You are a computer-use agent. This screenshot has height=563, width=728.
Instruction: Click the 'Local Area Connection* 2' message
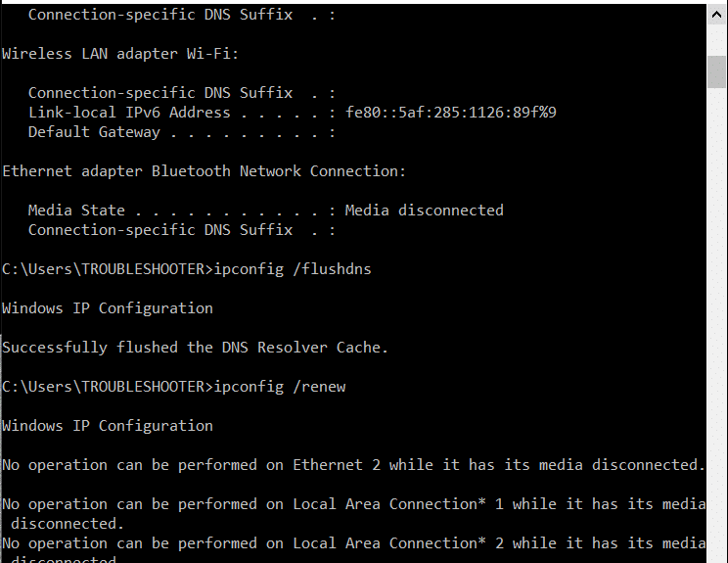point(353,542)
